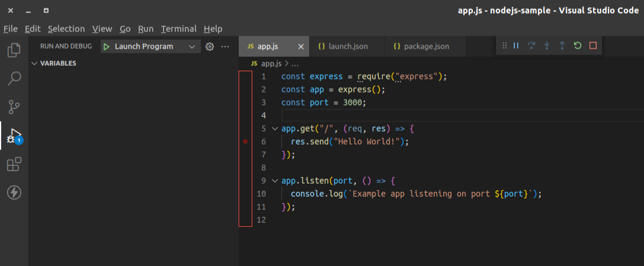Screen dimensions: 644x266
Task: Grab the debug toolbar drag handle
Action: (505, 46)
